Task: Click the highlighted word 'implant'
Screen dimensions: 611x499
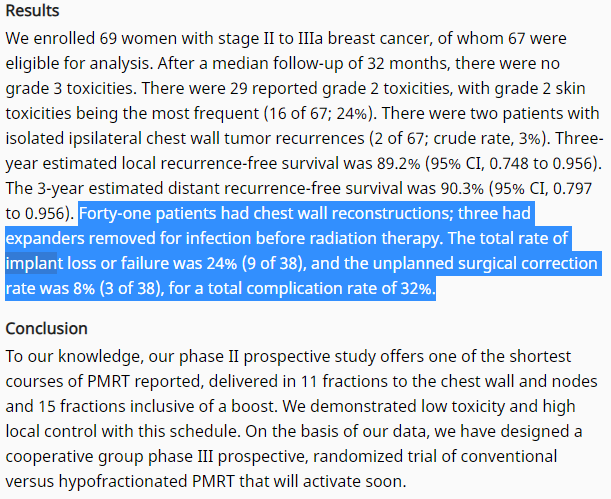Action: coord(31,263)
